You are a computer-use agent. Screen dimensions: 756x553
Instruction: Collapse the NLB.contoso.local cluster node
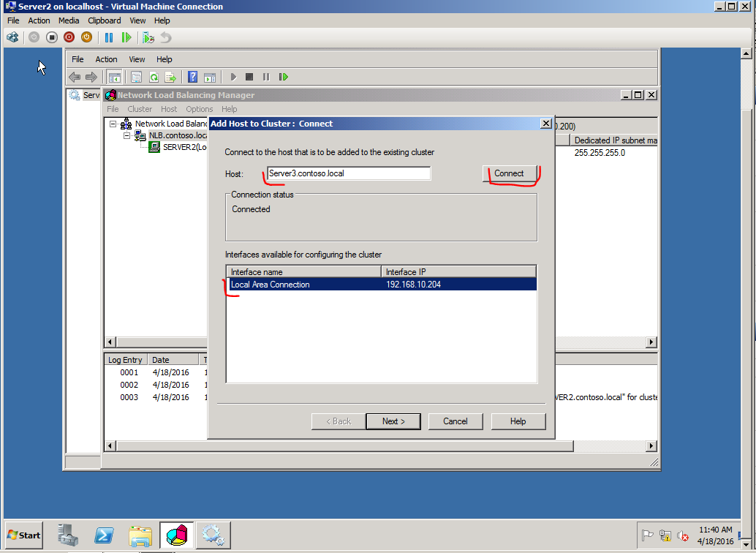point(126,135)
